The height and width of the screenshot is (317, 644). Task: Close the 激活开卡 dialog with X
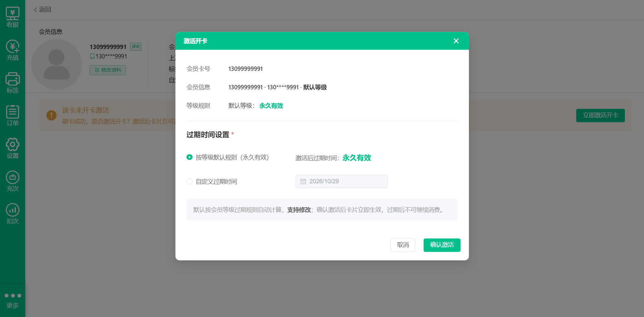(x=456, y=41)
